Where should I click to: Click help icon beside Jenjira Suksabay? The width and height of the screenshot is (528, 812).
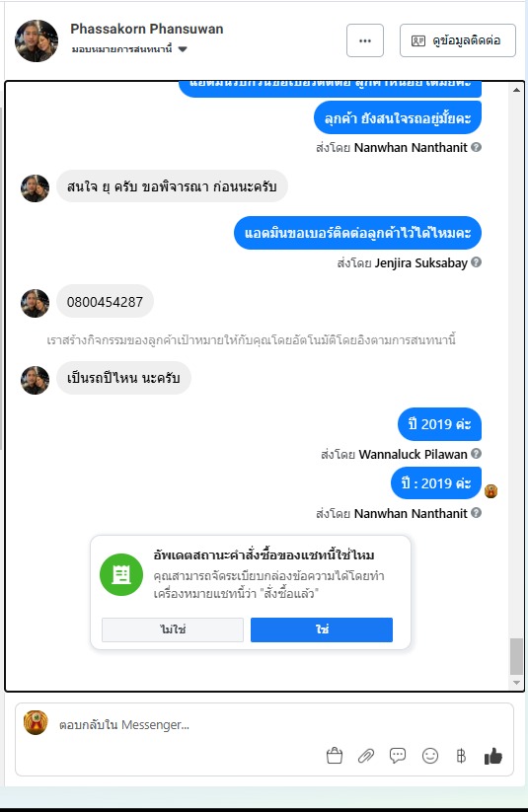pyautogui.click(x=476, y=262)
